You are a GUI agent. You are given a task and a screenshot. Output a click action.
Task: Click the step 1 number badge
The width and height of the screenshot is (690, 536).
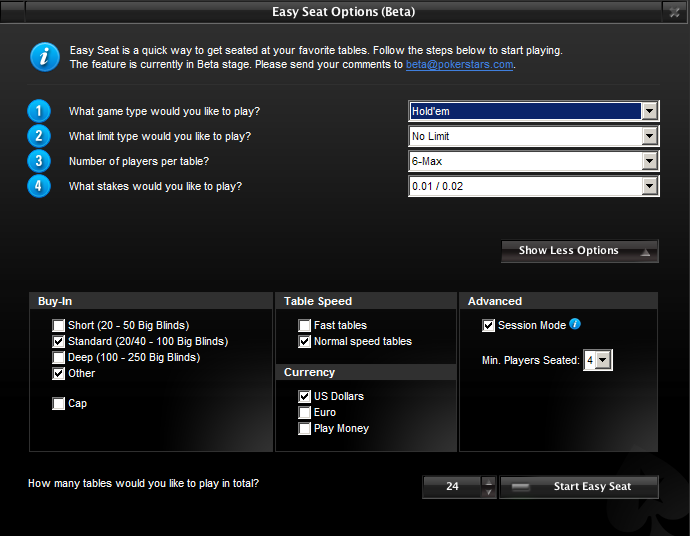(38, 111)
